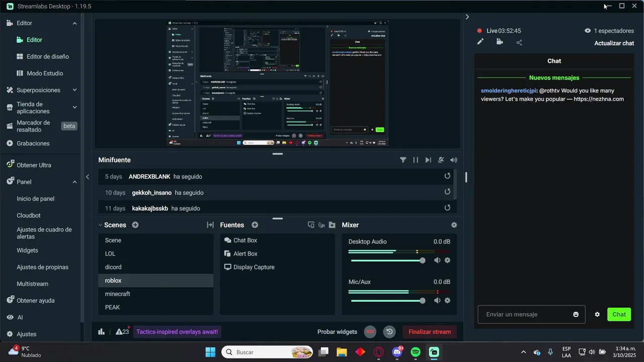Select the minecraft scene
Image resolution: width=644 pixels, height=362 pixels.
click(155, 294)
